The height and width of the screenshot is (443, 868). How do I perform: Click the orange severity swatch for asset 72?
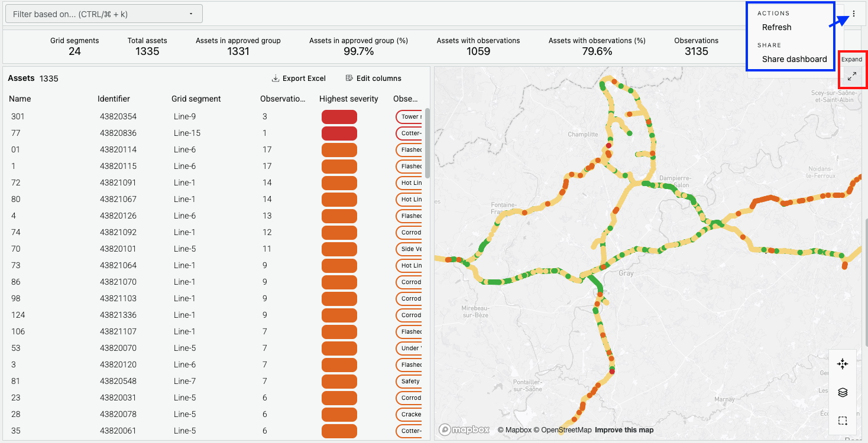[339, 183]
